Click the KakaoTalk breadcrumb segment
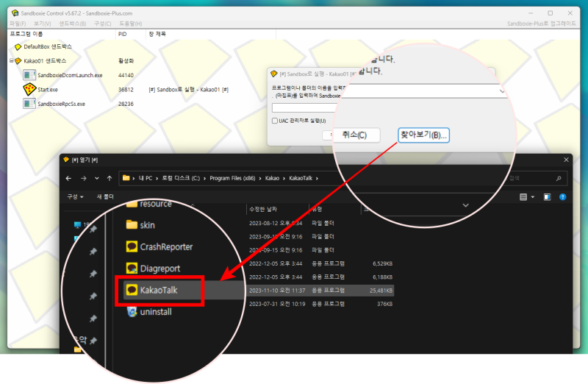The width and height of the screenshot is (588, 384). pyautogui.click(x=301, y=178)
